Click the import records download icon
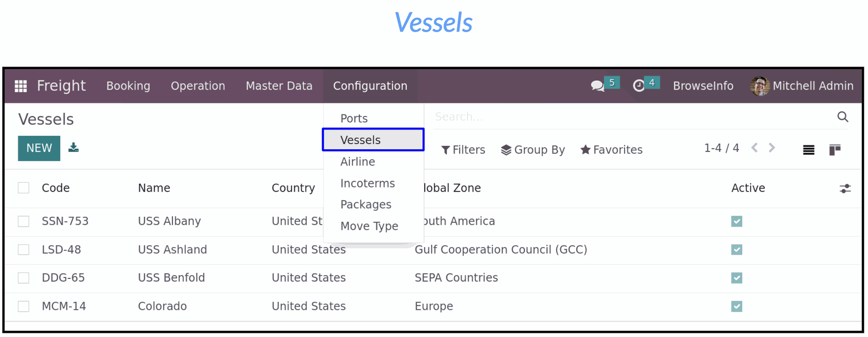Viewport: 868px width, 337px height. (x=74, y=147)
